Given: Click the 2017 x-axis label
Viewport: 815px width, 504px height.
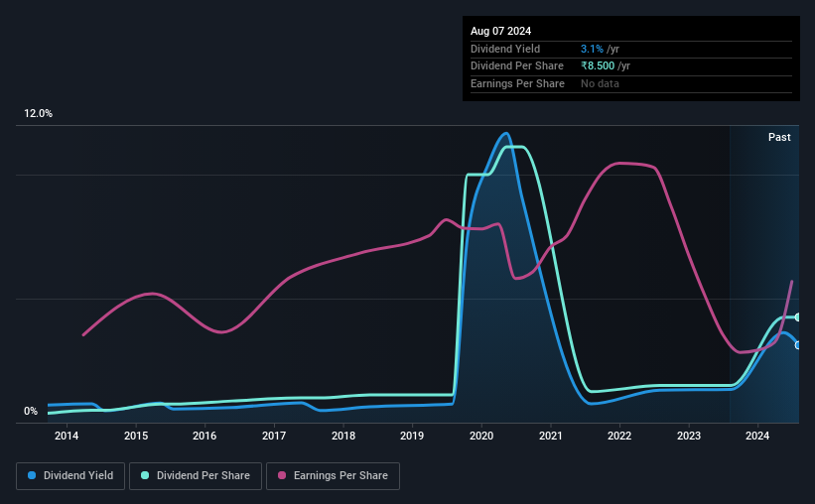Looking at the screenshot, I should click(273, 436).
